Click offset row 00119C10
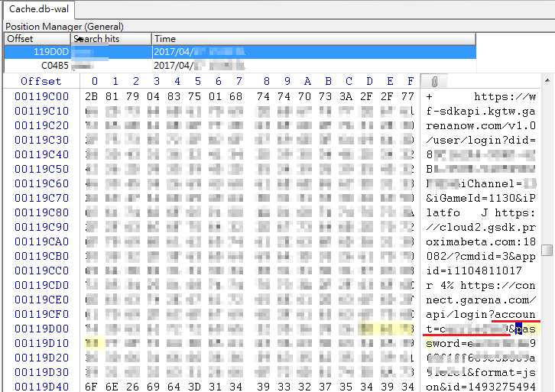 [x=42, y=111]
